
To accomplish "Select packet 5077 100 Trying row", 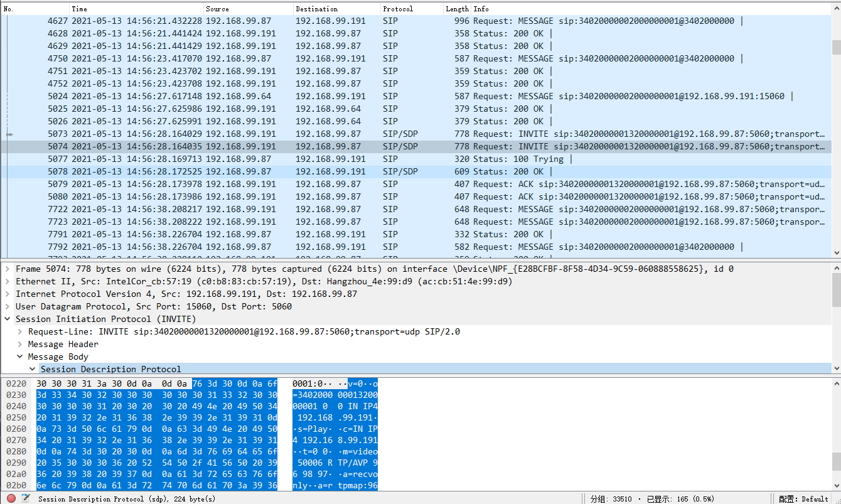I will point(416,159).
